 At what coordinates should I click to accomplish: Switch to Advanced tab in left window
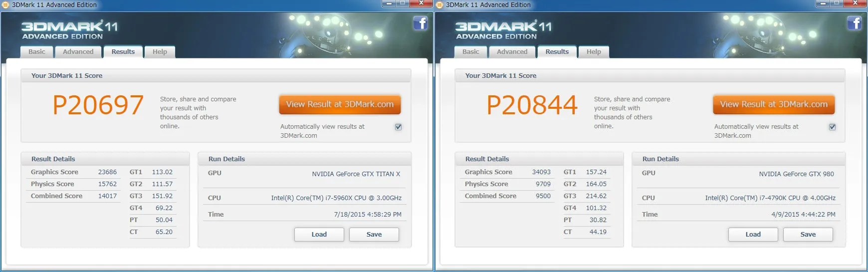(x=78, y=52)
